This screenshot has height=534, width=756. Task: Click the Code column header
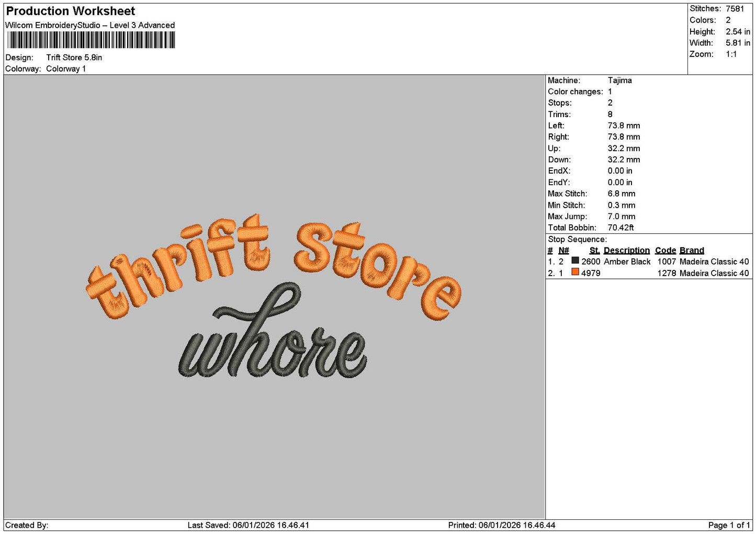click(x=665, y=251)
